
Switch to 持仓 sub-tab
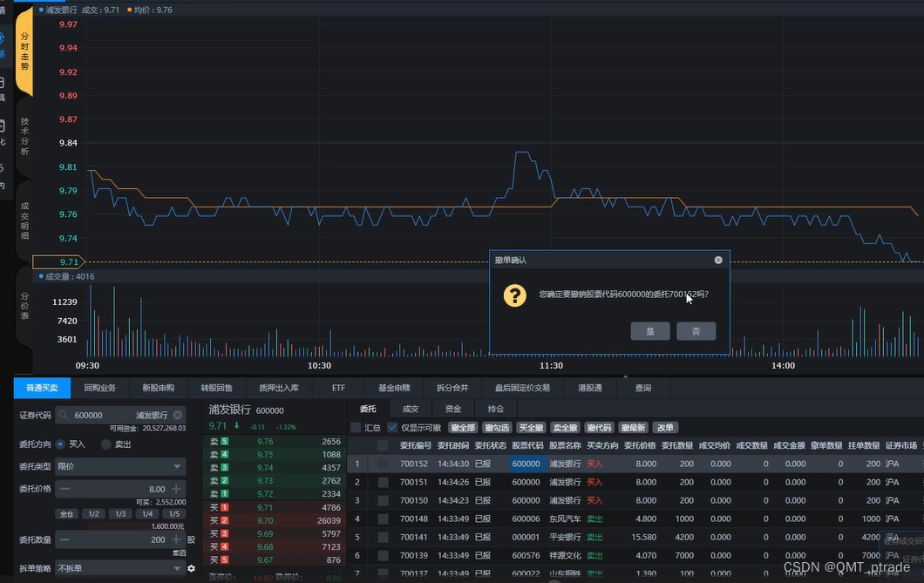(496, 409)
